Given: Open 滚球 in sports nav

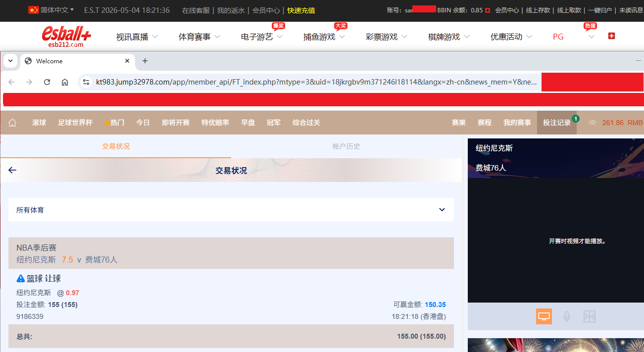Looking at the screenshot, I should tap(39, 123).
